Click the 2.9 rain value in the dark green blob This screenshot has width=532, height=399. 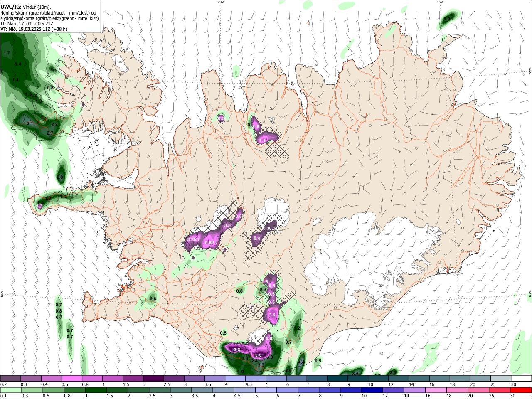[x=60, y=177]
